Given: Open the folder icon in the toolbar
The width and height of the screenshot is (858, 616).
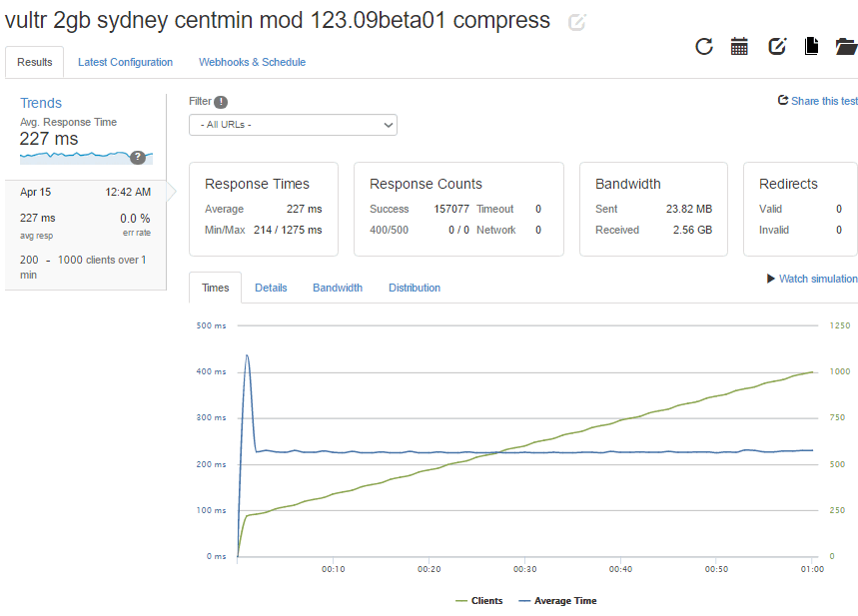Looking at the screenshot, I should coord(846,47).
